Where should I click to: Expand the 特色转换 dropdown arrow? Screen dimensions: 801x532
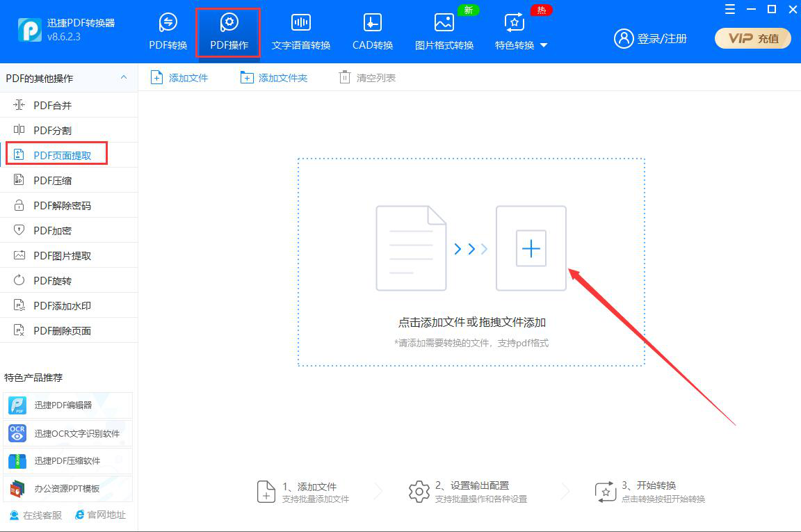point(544,45)
